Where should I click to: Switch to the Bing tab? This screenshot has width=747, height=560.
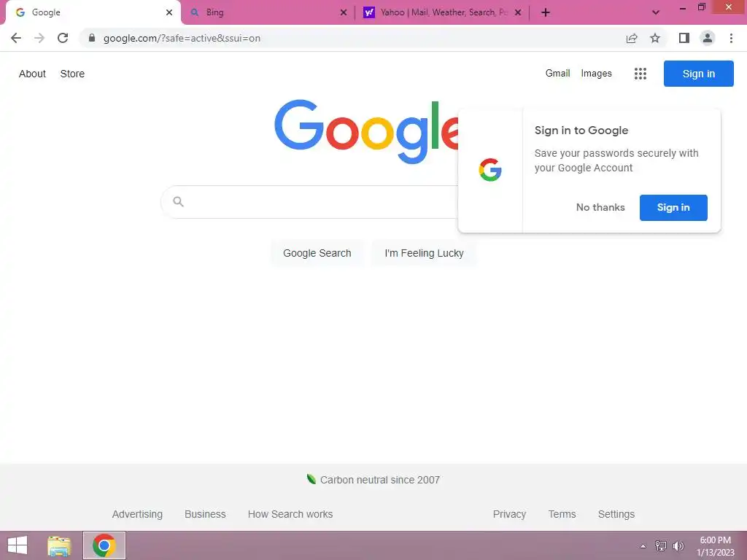pos(267,12)
